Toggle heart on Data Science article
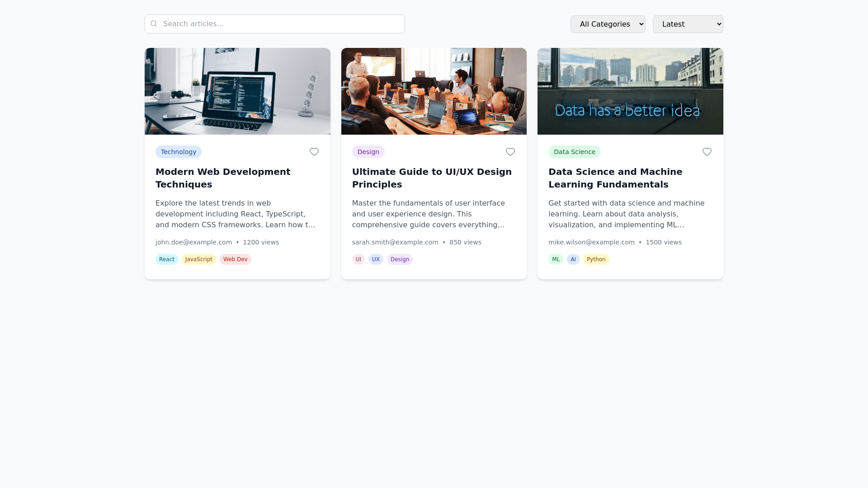Screen dimensions: 868x488 (707, 152)
